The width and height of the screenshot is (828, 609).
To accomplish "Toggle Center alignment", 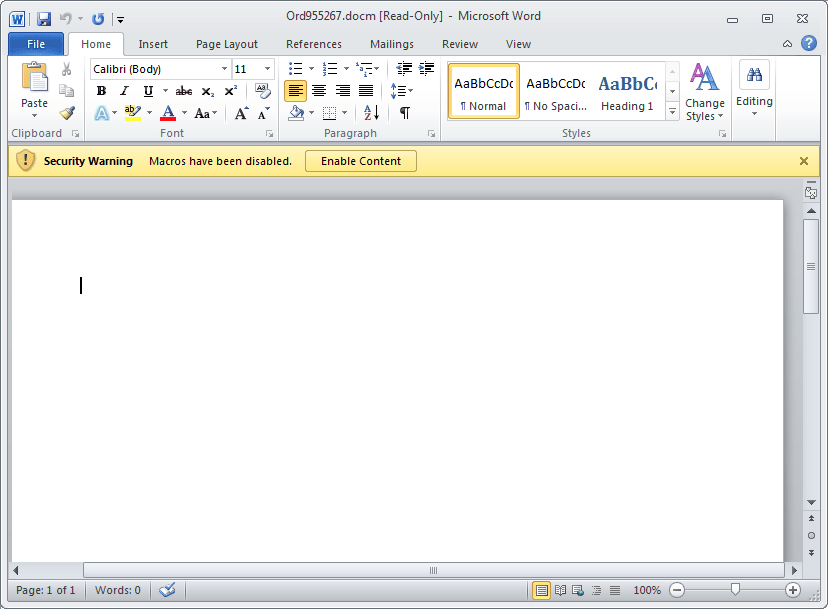I will pyautogui.click(x=319, y=91).
